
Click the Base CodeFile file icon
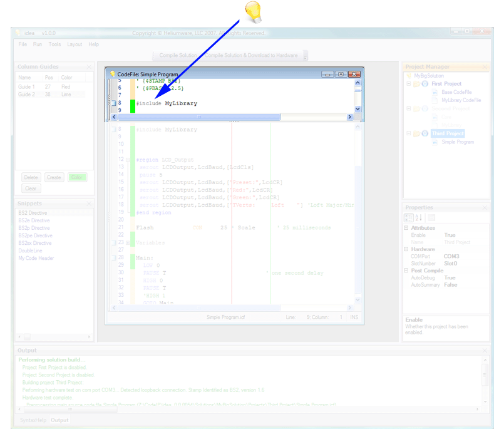pyautogui.click(x=435, y=92)
